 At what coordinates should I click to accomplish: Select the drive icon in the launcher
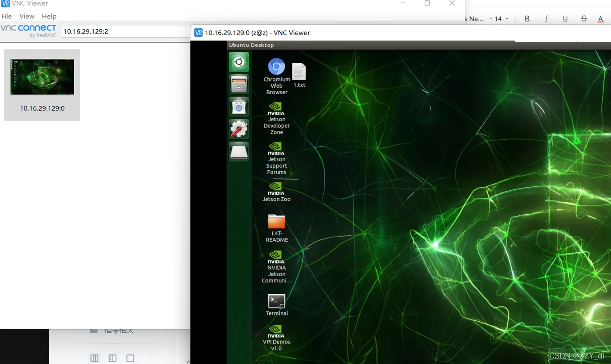239,151
